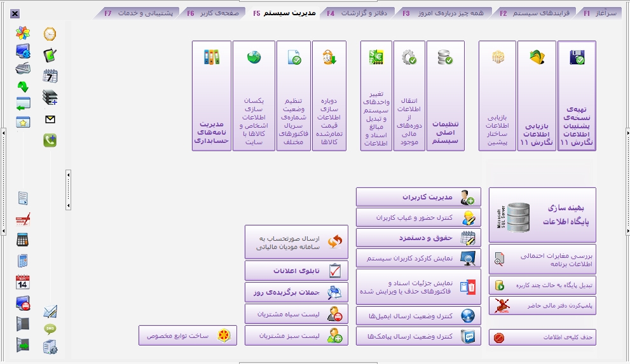Click the حذف کلیه‌ی اطلاعات button
The image size is (630, 364).
tap(542, 337)
